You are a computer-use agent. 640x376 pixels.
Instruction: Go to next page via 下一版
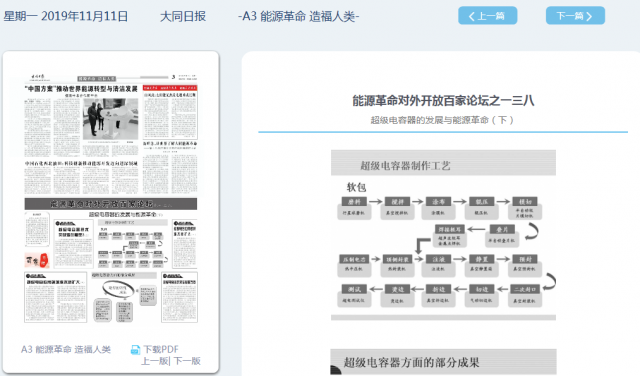coord(187,361)
